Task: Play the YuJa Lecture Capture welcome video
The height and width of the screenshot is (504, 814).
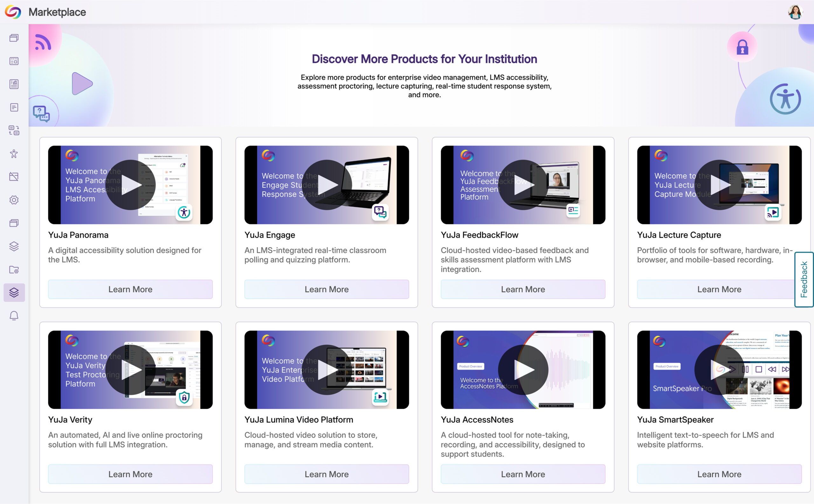Action: [719, 185]
